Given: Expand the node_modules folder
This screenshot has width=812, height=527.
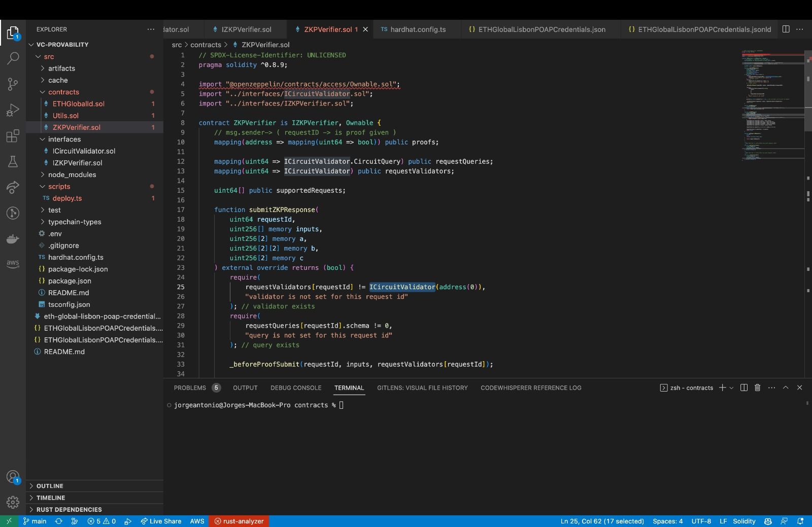Looking at the screenshot, I should 95,174.
